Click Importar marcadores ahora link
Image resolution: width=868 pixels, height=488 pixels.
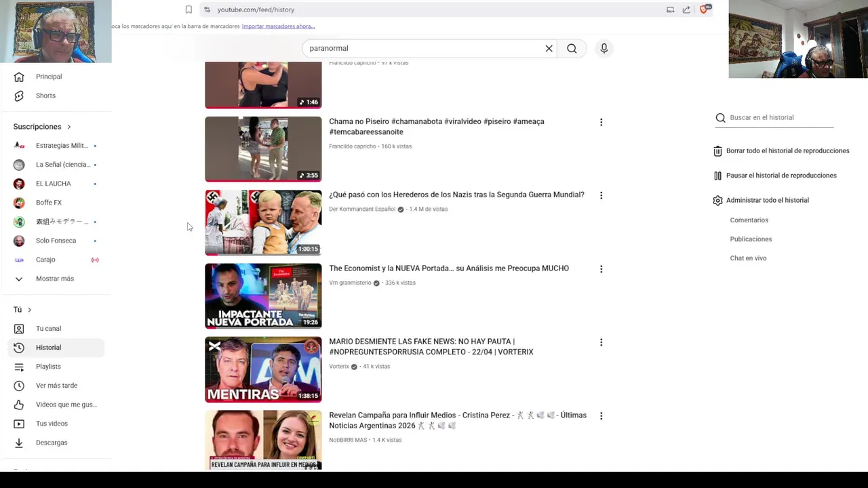coord(278,26)
